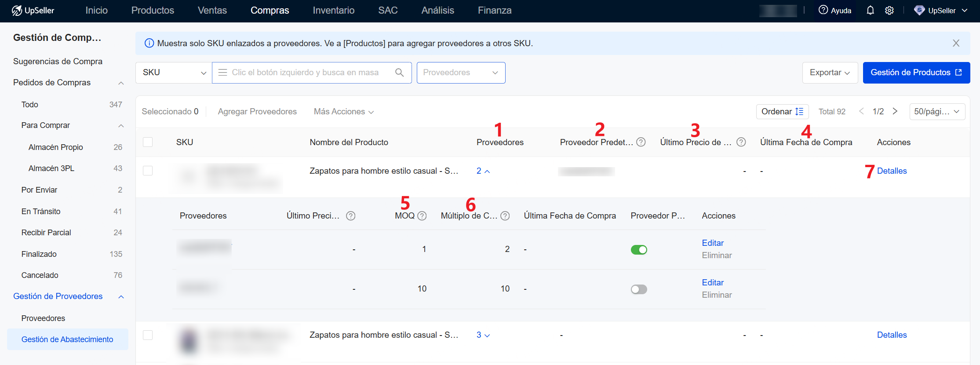
Task: Open the Ventas menu
Action: click(x=212, y=11)
